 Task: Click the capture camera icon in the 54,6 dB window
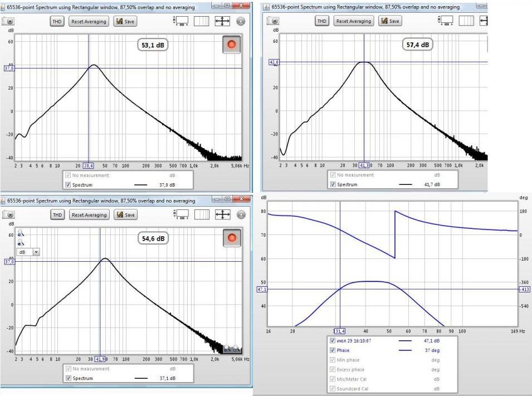coord(8,215)
